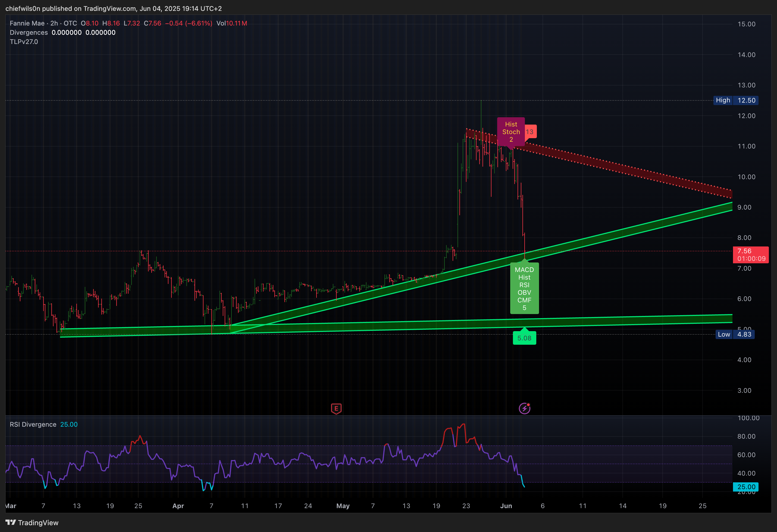The height and width of the screenshot is (532, 777).
Task: Click the Low 4.83 price tag
Action: click(x=735, y=334)
